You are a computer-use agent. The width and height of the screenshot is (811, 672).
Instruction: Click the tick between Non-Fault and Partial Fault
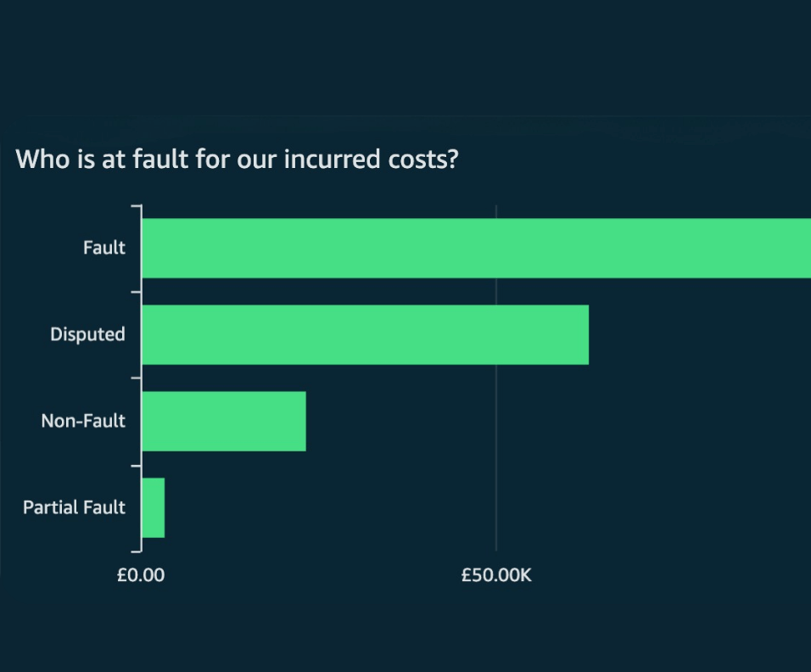(136, 464)
